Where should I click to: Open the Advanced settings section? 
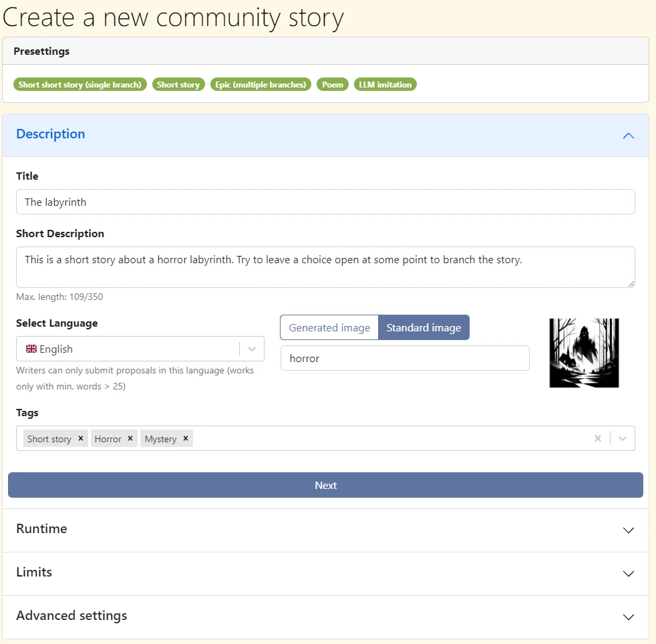click(628, 617)
